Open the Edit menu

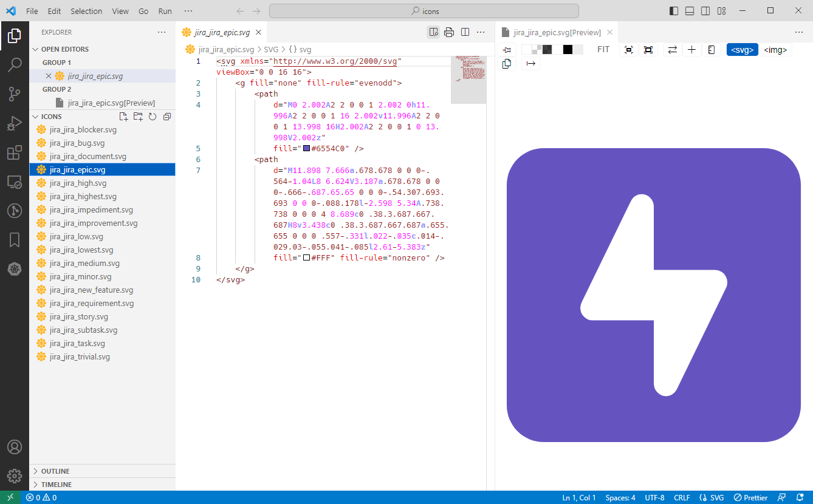pyautogui.click(x=54, y=11)
